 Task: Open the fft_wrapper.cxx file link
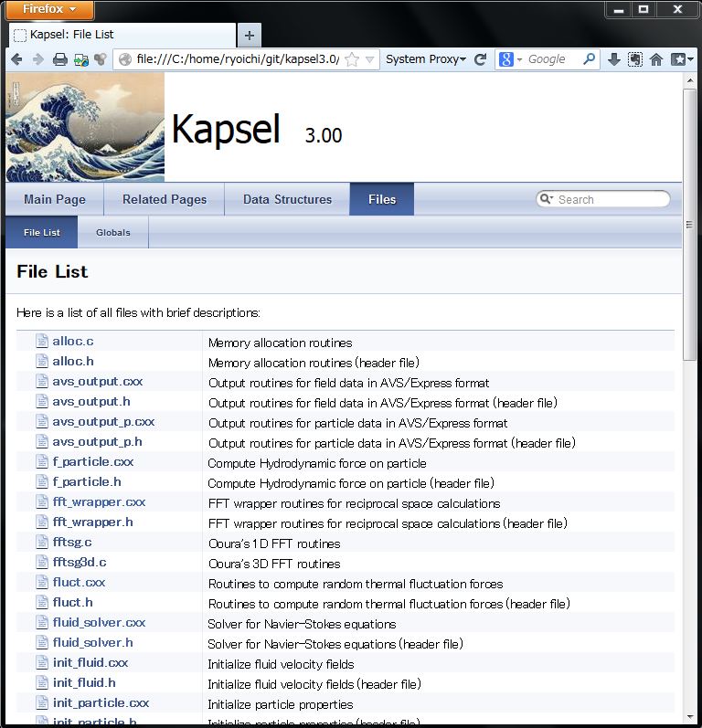99,502
